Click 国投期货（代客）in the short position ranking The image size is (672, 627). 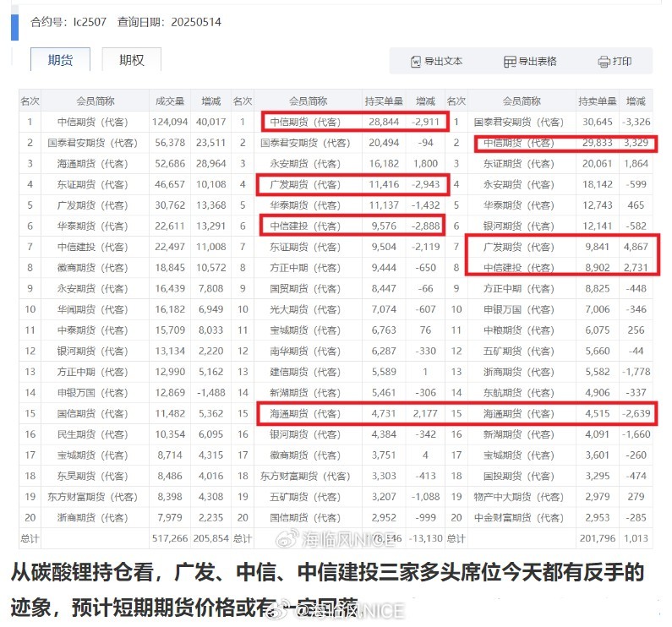[518, 476]
